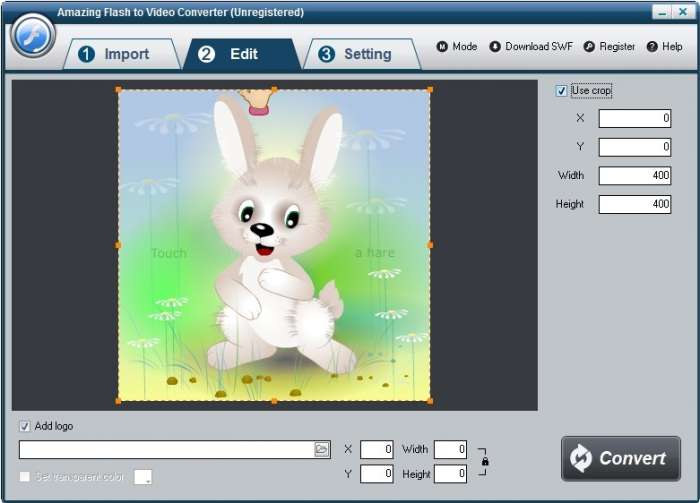Open the Help option

(x=665, y=47)
